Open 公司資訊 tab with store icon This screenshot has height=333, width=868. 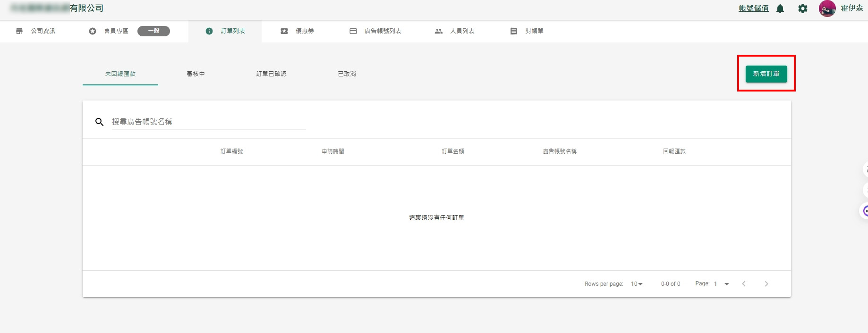pos(36,31)
